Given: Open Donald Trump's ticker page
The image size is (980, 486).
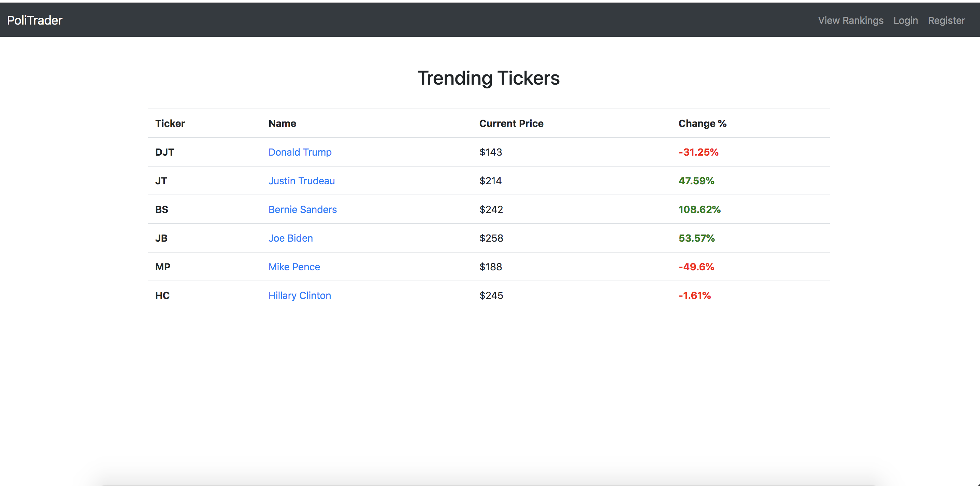Looking at the screenshot, I should [x=300, y=152].
